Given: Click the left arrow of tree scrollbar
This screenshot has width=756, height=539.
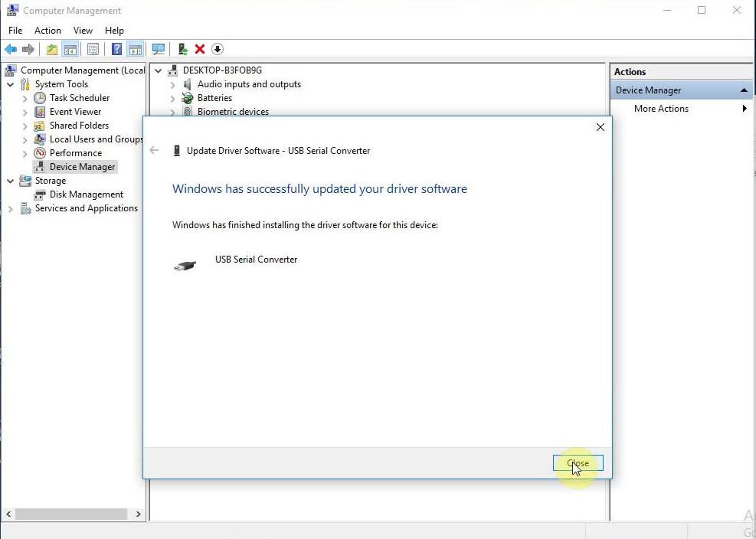Looking at the screenshot, I should click(x=8, y=514).
